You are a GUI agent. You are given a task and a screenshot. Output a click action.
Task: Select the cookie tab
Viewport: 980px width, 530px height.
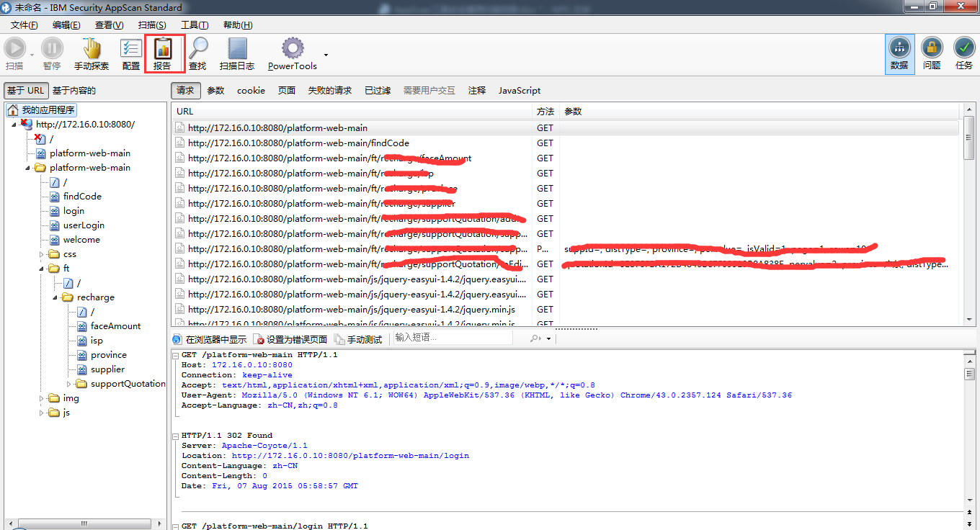tap(251, 91)
